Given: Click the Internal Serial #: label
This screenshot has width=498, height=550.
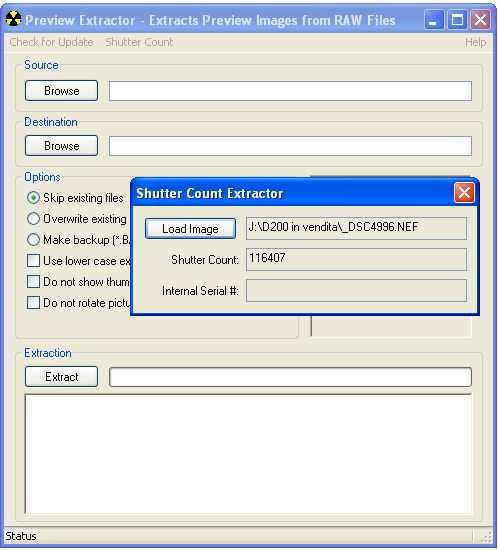Looking at the screenshot, I should coord(200,291).
